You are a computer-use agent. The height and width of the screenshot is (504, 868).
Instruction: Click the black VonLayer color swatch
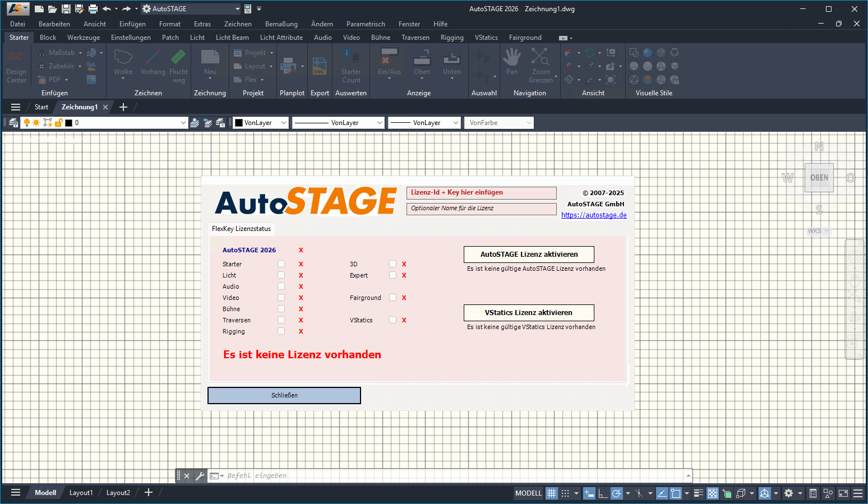(239, 123)
